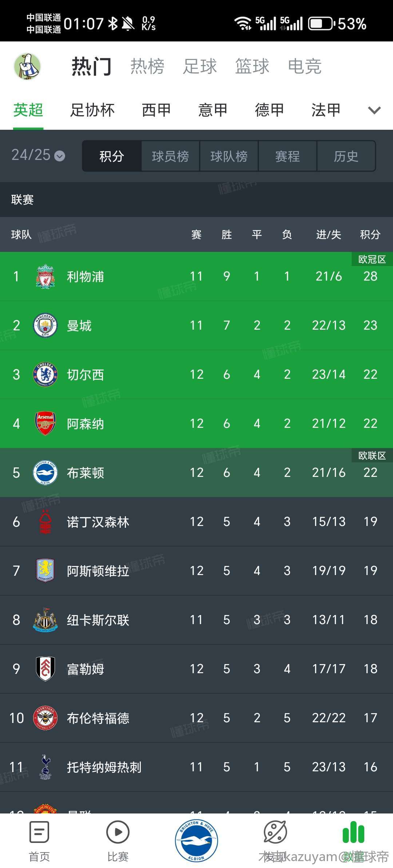Select the 足球 top tab
393x868 pixels.
(200, 67)
